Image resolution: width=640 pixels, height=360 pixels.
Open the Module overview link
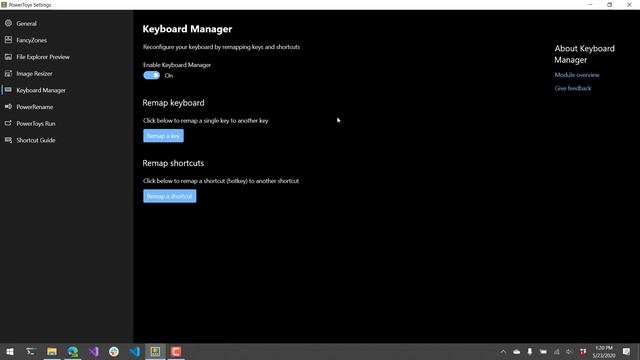pos(577,75)
